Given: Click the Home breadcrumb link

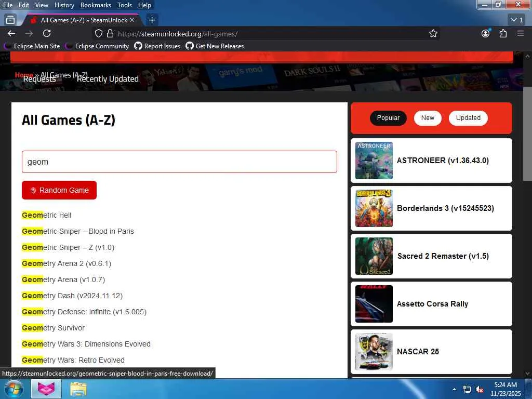Looking at the screenshot, I should [x=24, y=75].
